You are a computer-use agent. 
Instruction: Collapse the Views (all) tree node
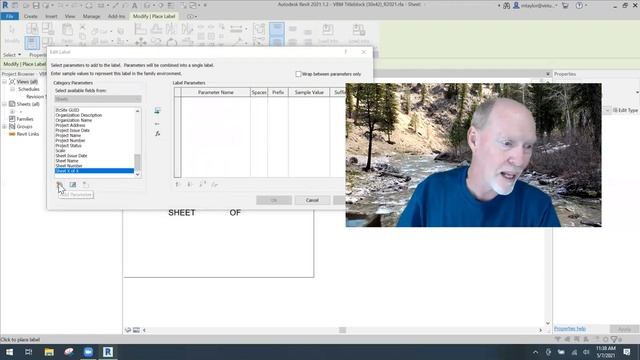pyautogui.click(x=4, y=82)
